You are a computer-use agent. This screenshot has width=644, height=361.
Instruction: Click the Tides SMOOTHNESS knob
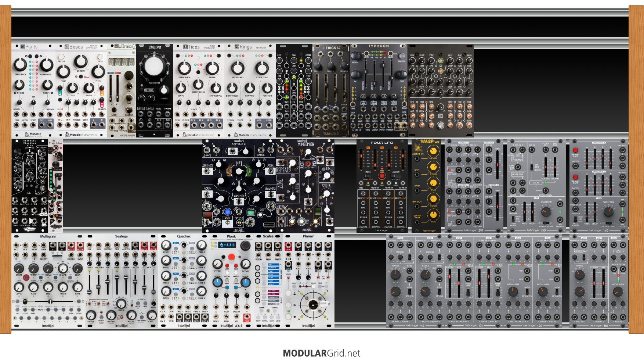(x=198, y=84)
